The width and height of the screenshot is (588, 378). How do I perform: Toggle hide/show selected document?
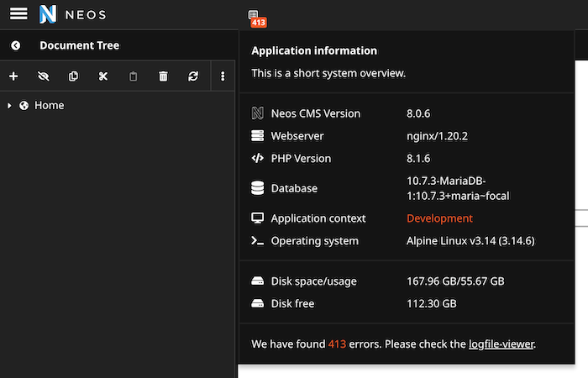pos(44,76)
